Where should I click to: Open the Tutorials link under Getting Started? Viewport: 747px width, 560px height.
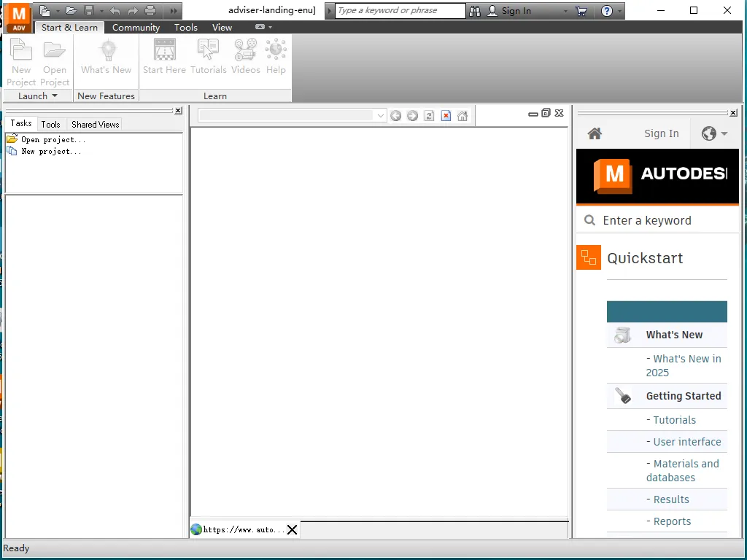(674, 420)
